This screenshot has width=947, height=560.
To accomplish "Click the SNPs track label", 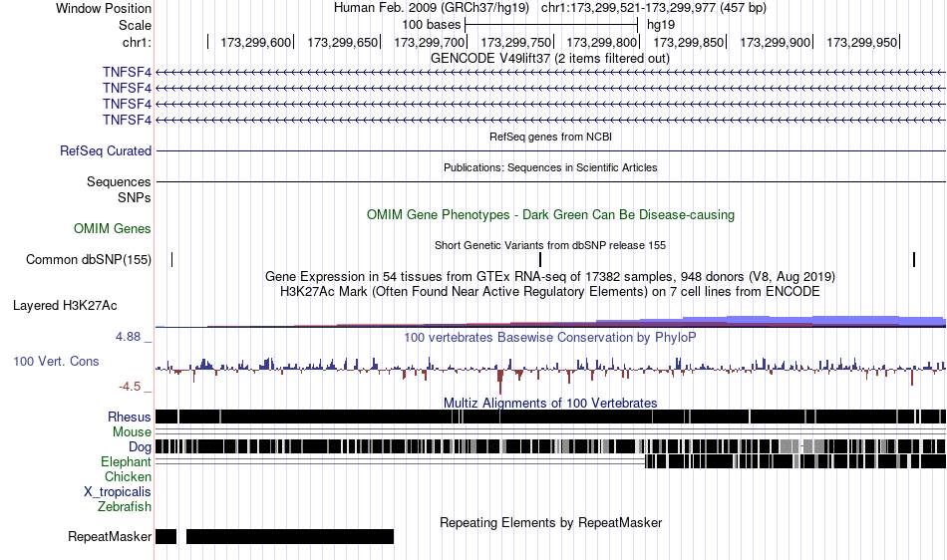I will 135,197.
